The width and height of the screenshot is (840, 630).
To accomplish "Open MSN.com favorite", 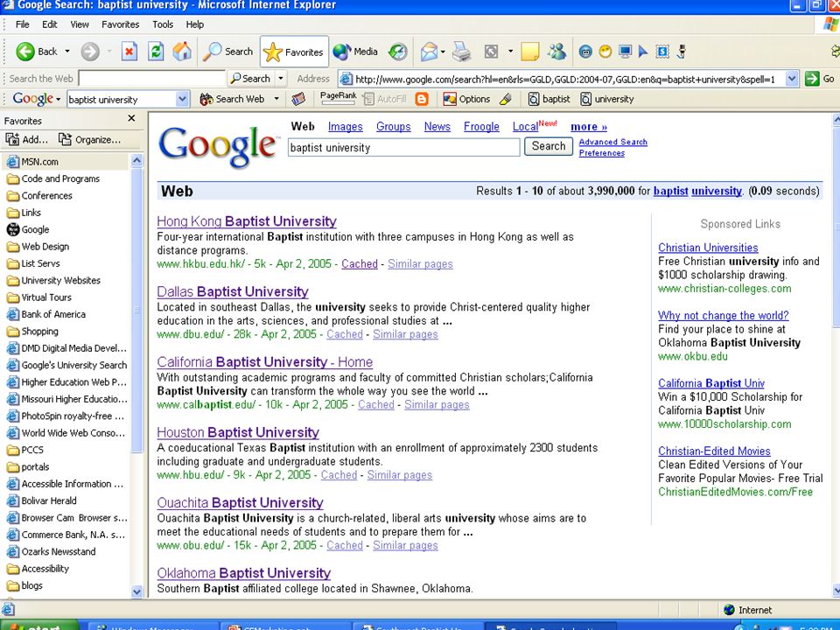I will tap(39, 161).
